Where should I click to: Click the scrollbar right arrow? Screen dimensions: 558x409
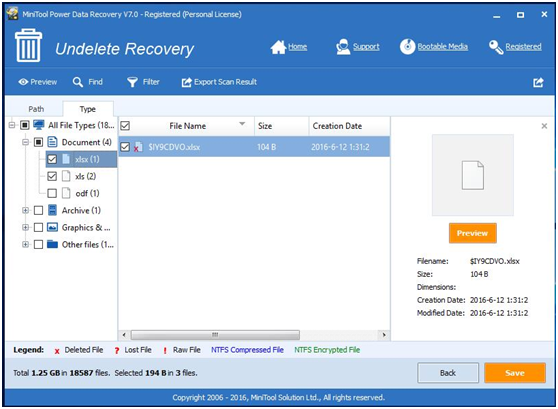384,335
